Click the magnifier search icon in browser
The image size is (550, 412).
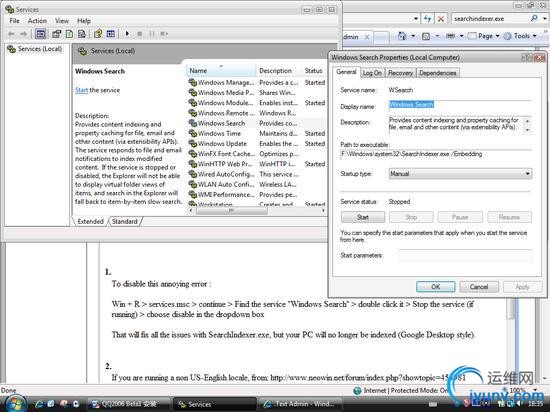pos(534,18)
